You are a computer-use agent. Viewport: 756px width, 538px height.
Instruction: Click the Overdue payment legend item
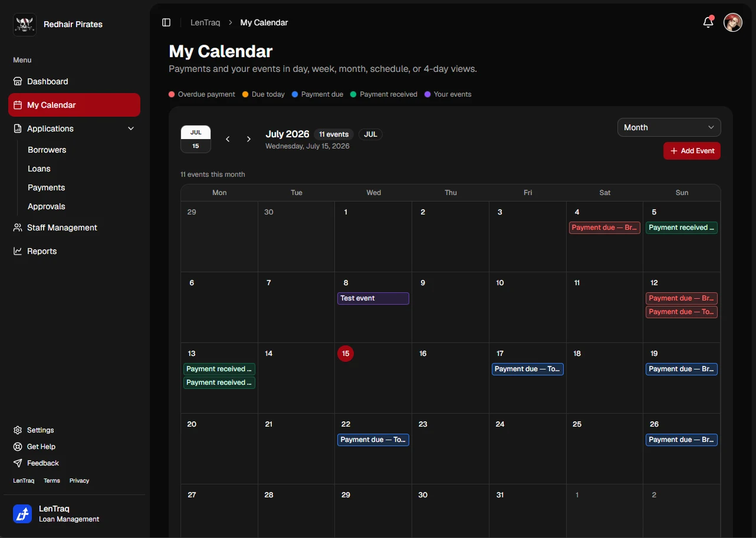(x=202, y=94)
